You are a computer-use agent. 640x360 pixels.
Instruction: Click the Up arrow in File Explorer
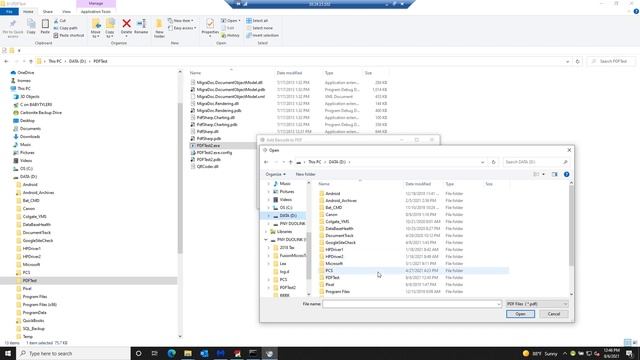coord(31,61)
